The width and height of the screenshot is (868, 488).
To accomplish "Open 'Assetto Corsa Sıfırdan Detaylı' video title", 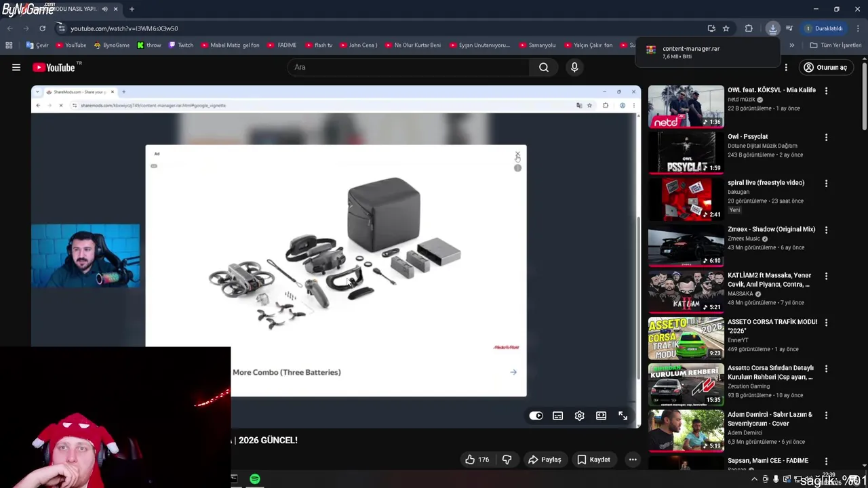I will tap(770, 373).
